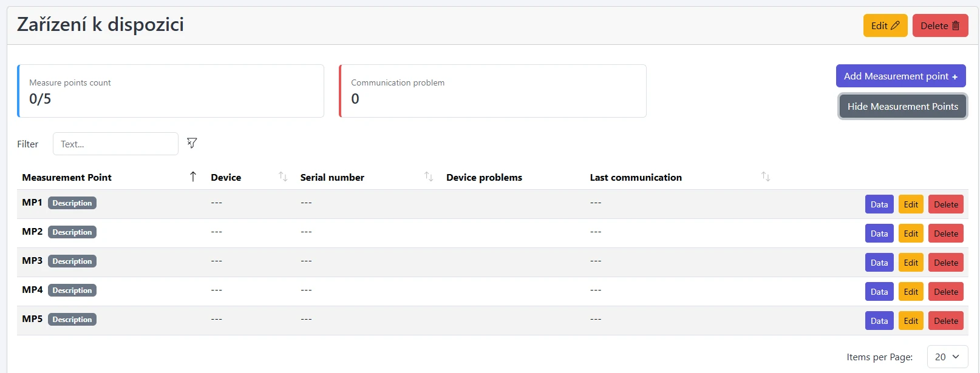Edit measurement point MP2
This screenshot has width=980, height=373.
pyautogui.click(x=911, y=234)
